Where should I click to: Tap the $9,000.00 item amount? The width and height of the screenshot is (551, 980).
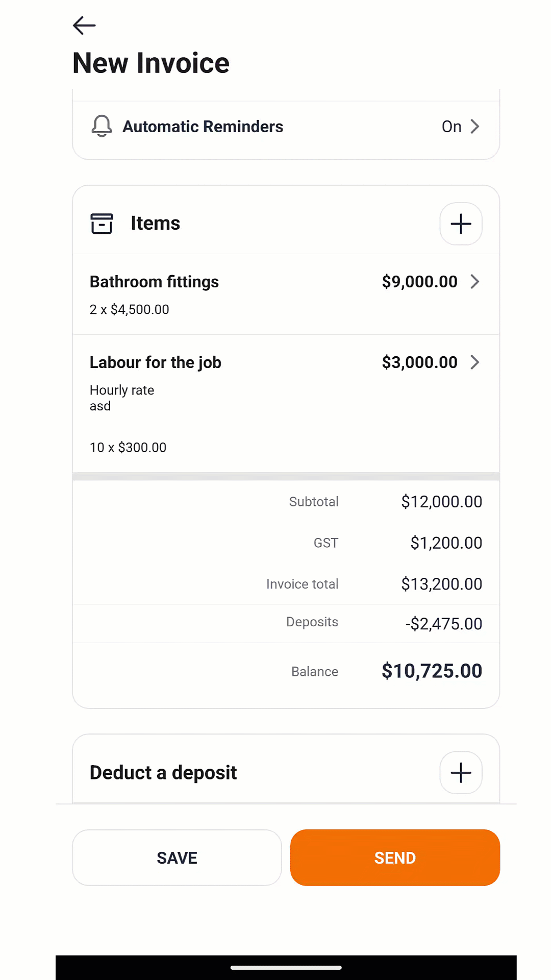[x=419, y=281]
